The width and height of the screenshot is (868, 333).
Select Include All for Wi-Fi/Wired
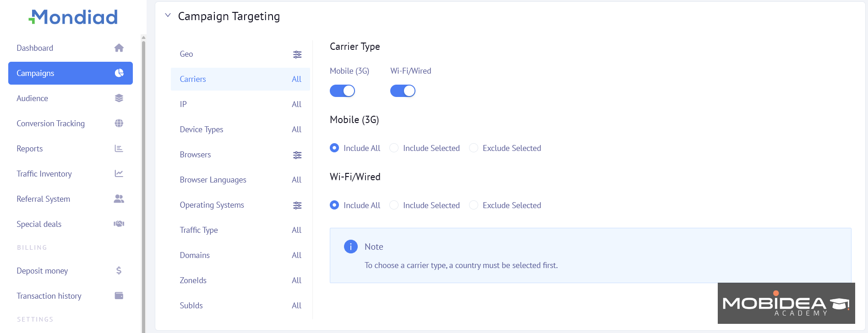click(334, 205)
